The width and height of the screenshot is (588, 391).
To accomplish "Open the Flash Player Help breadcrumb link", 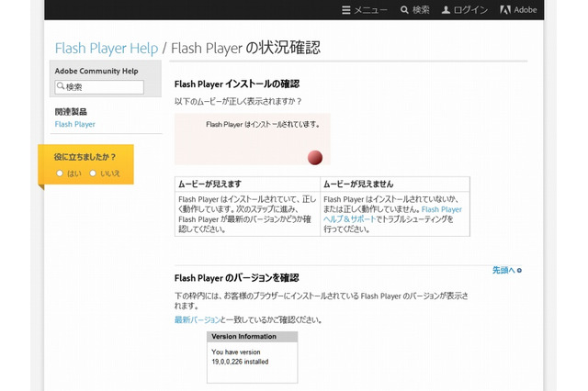I will [107, 48].
